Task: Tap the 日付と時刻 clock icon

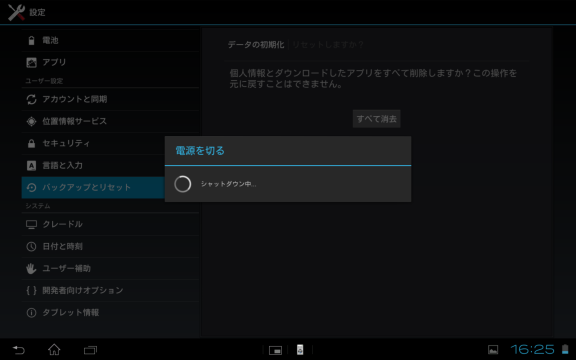Action: [x=31, y=246]
